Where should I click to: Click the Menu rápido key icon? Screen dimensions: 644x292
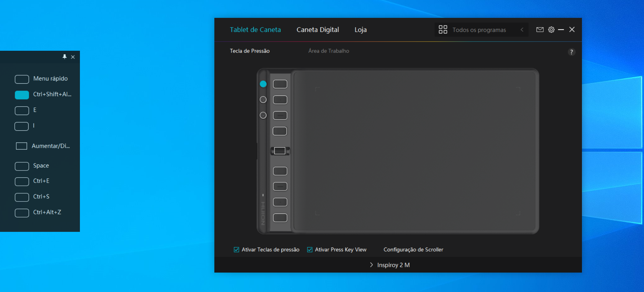coord(22,79)
